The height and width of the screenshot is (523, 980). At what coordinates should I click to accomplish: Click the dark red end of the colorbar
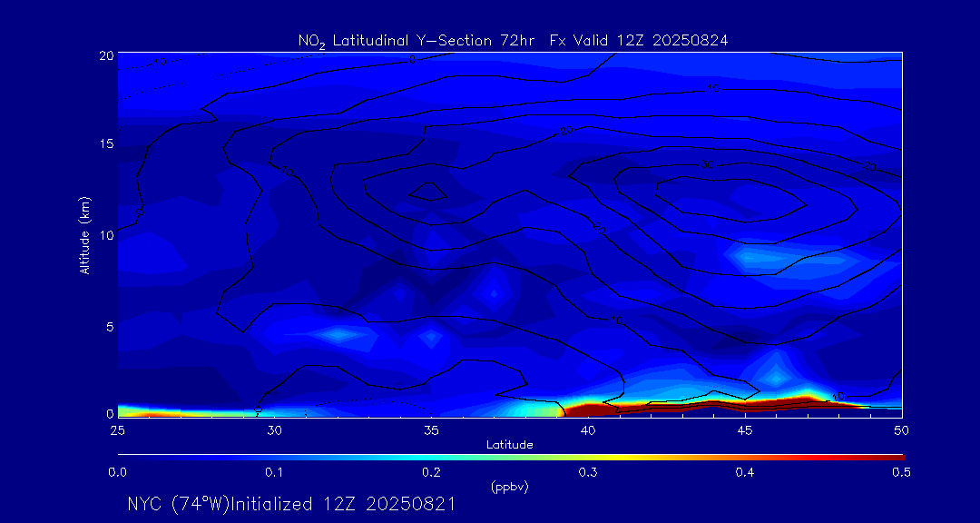click(x=894, y=457)
